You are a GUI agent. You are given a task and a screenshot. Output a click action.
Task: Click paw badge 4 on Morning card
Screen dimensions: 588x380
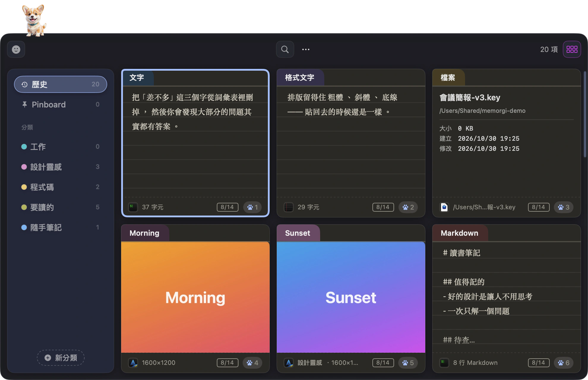click(x=252, y=362)
